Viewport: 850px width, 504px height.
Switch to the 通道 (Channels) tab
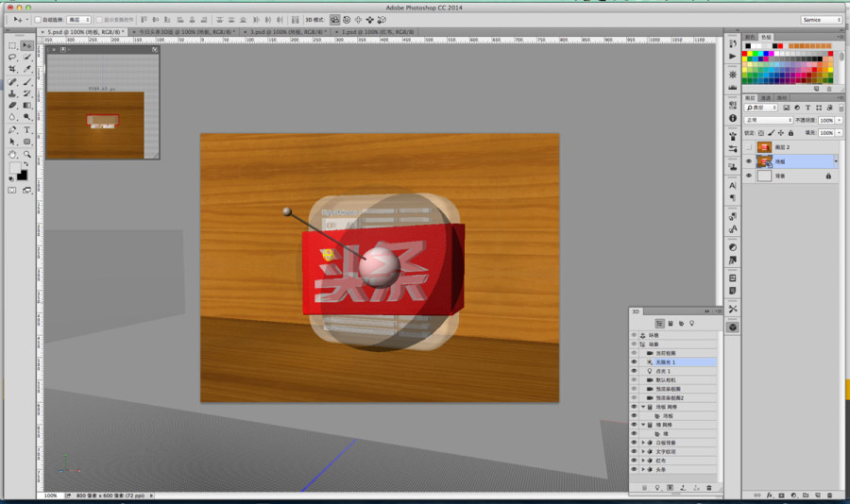tap(765, 97)
